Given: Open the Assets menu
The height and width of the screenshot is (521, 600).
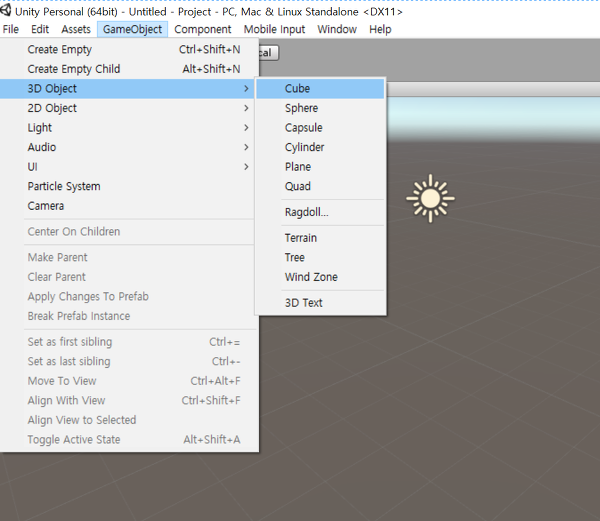Looking at the screenshot, I should pyautogui.click(x=76, y=29).
